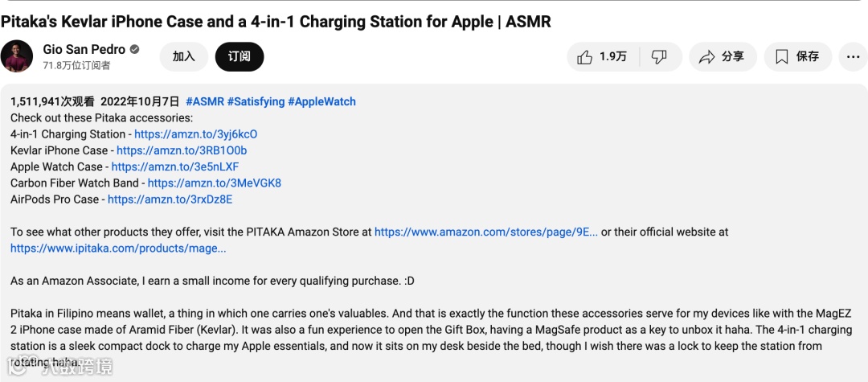
Task: Click the verified checkmark badge
Action: click(134, 49)
